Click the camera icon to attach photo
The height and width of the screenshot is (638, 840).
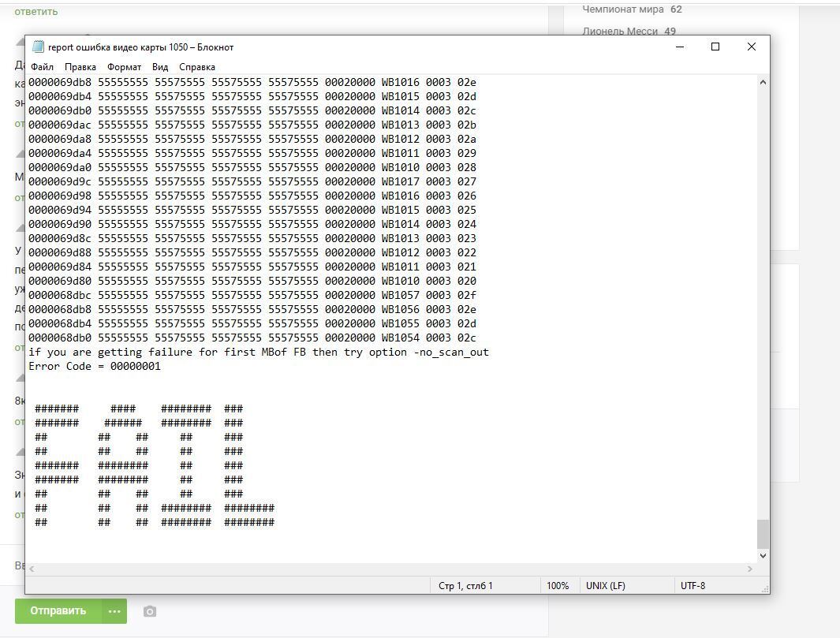click(150, 611)
